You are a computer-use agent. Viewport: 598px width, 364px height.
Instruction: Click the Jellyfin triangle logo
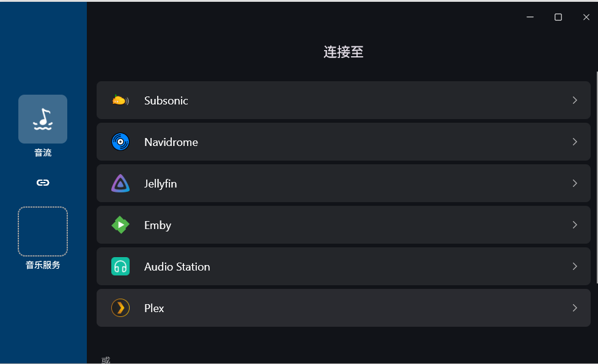click(120, 183)
